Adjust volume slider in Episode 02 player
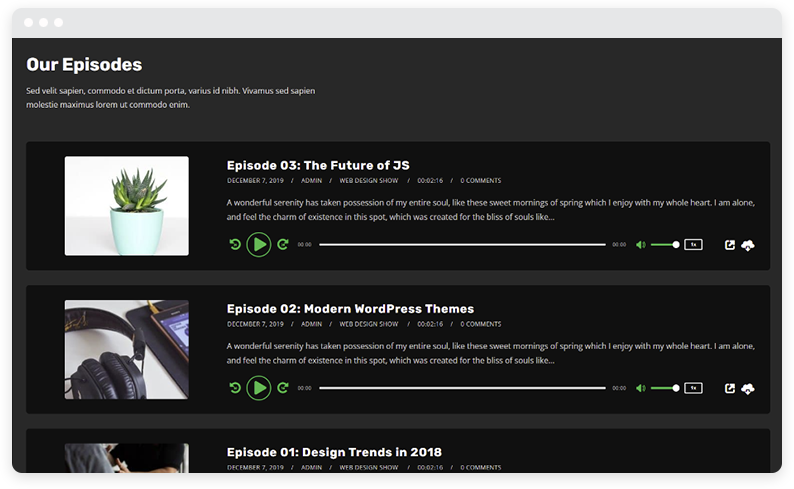The width and height of the screenshot is (794, 489). click(x=665, y=388)
